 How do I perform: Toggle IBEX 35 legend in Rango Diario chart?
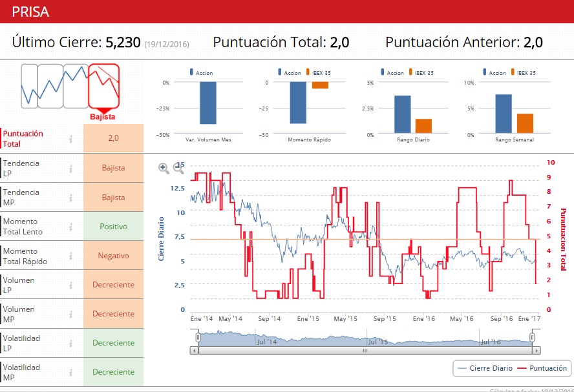421,72
